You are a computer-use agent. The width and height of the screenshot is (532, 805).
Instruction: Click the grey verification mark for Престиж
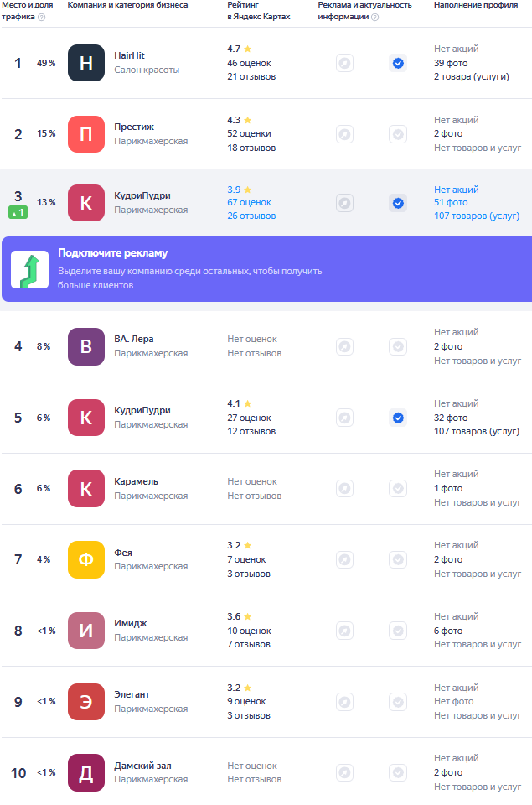tap(398, 134)
